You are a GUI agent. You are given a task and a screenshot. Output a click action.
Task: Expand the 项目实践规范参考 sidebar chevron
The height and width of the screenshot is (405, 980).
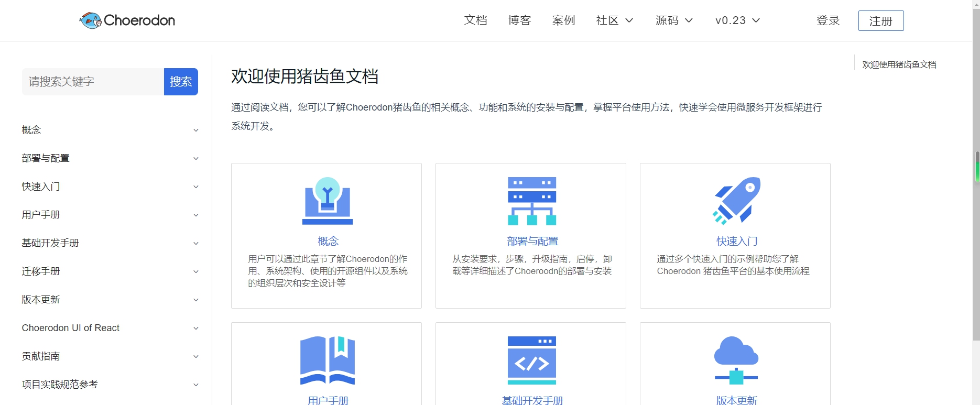(196, 385)
